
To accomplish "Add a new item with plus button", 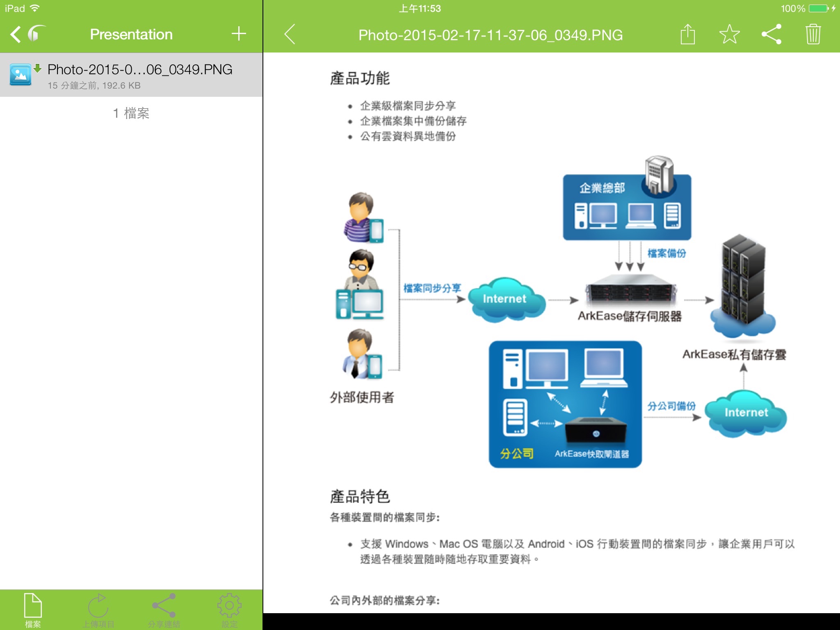I will (239, 34).
